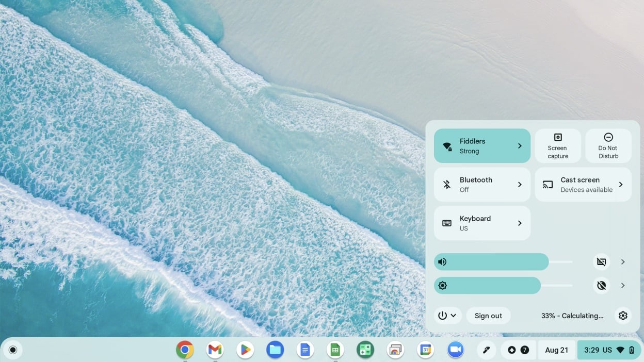The width and height of the screenshot is (644, 362).
Task: Open the stylus tools menu on the shelf
Action: (486, 350)
